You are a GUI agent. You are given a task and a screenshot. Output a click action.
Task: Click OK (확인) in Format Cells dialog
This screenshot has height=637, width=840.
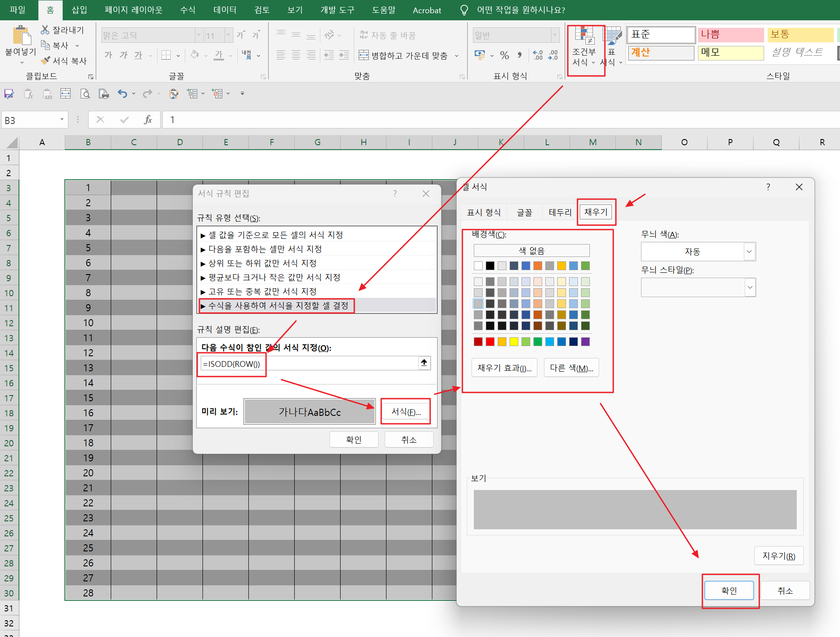click(x=729, y=591)
